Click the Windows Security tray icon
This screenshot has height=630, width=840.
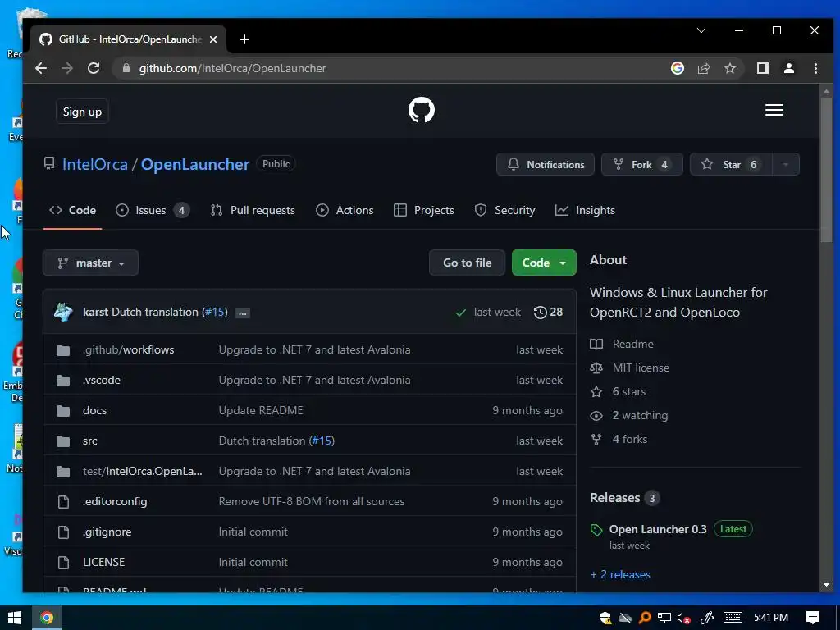(605, 619)
